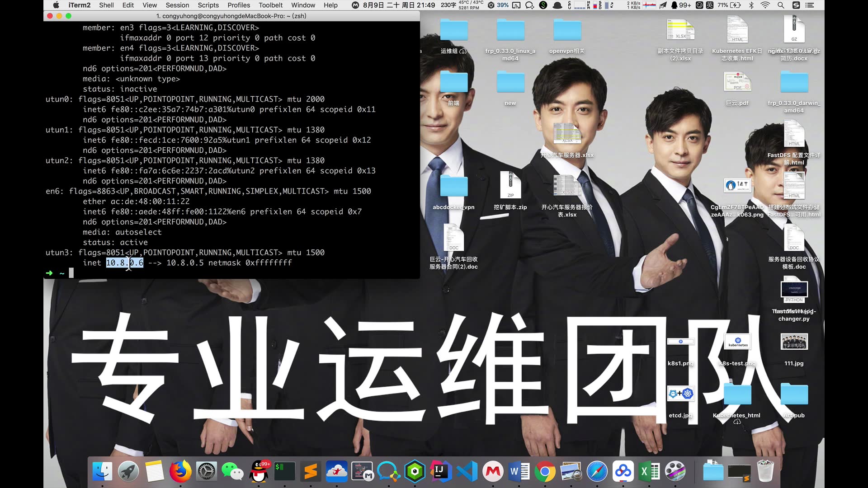Open Safari from the Dock
Image resolution: width=868 pixels, height=488 pixels.
tap(597, 471)
